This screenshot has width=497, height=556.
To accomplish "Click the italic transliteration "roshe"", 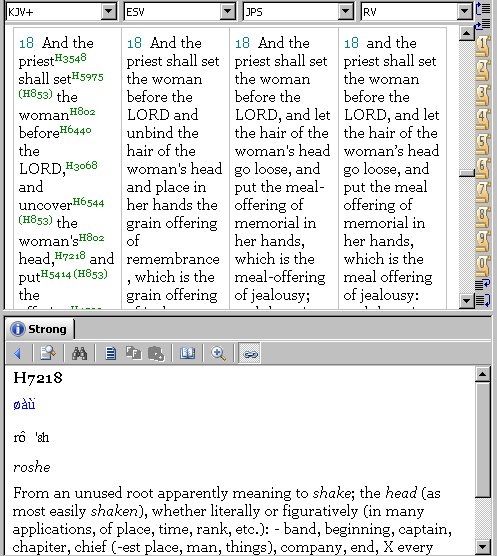I will tap(32, 467).
